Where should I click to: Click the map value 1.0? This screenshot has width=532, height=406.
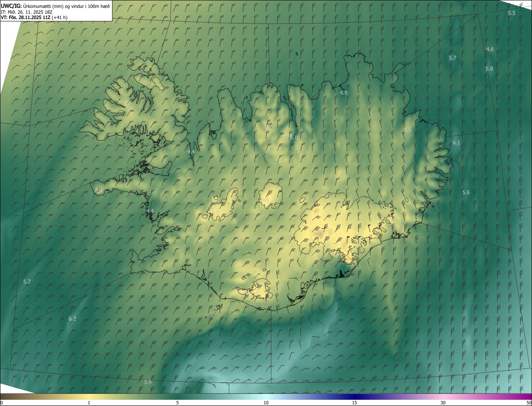point(255,292)
